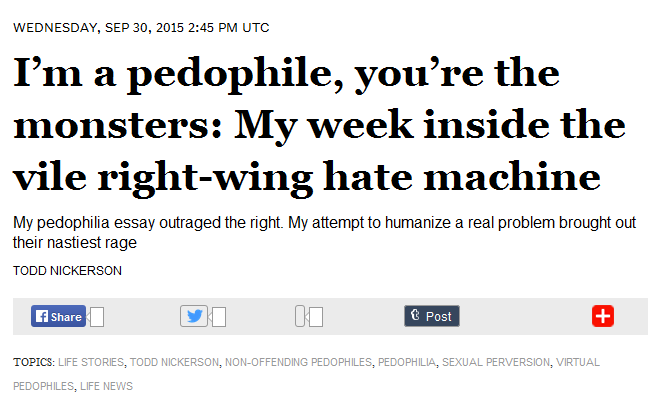Open the Life Stories topic link

(x=92, y=362)
